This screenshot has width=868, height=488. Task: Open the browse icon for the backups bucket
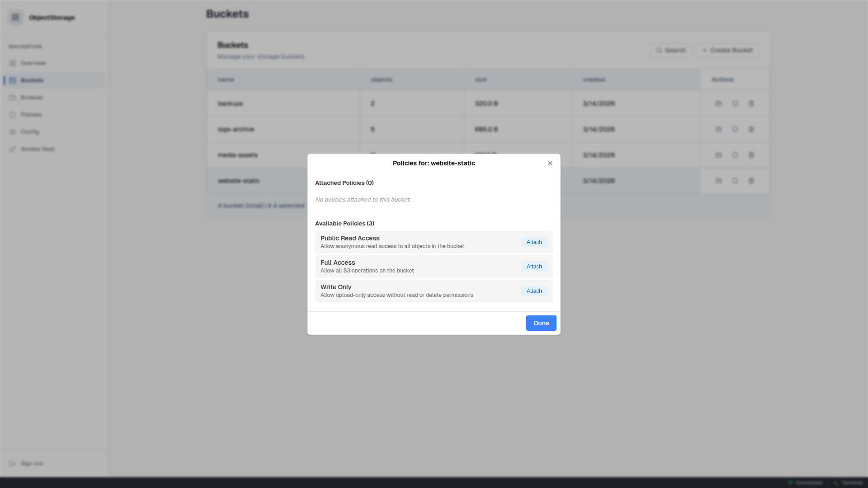pyautogui.click(x=719, y=103)
